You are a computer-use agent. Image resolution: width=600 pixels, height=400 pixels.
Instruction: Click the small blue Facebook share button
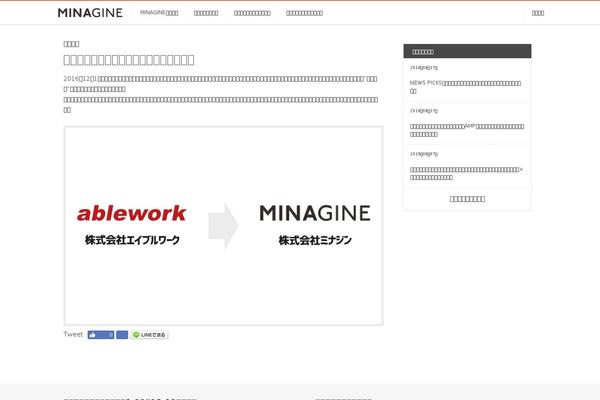pos(122,335)
